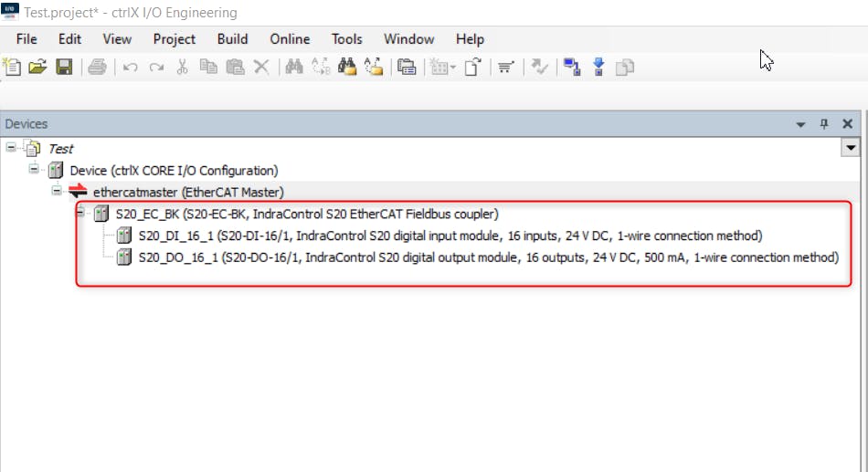Click the shopping cart toolbar icon
Screen dimensions: 868x472
pyautogui.click(x=506, y=68)
